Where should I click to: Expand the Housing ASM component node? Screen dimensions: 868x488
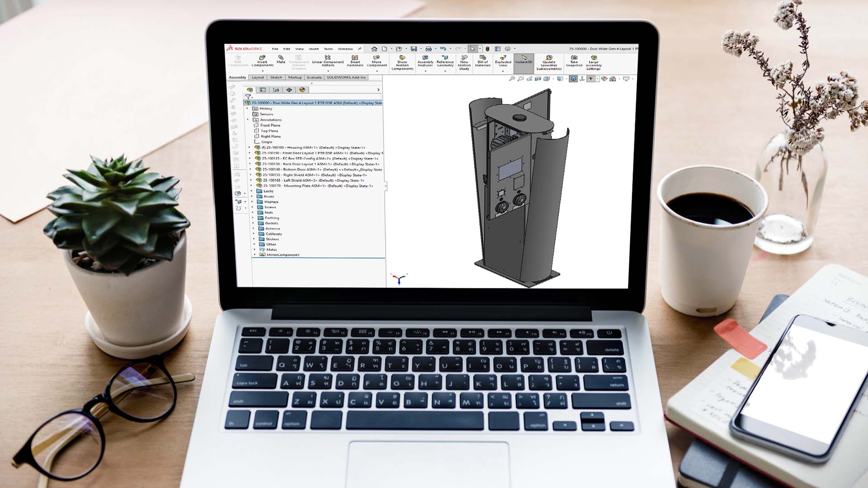pyautogui.click(x=249, y=147)
